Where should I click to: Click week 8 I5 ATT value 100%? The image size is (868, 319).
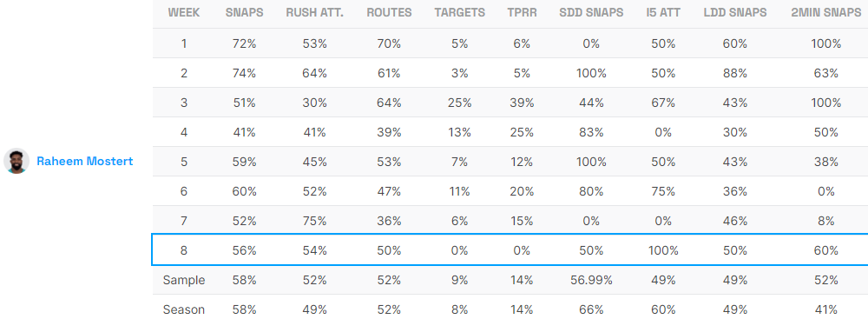point(663,250)
